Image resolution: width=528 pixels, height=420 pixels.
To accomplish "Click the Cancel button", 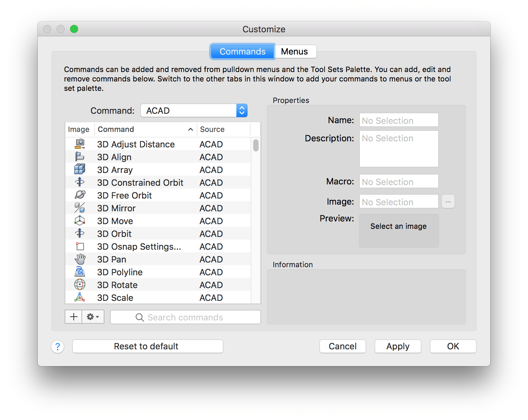I will 343,346.
